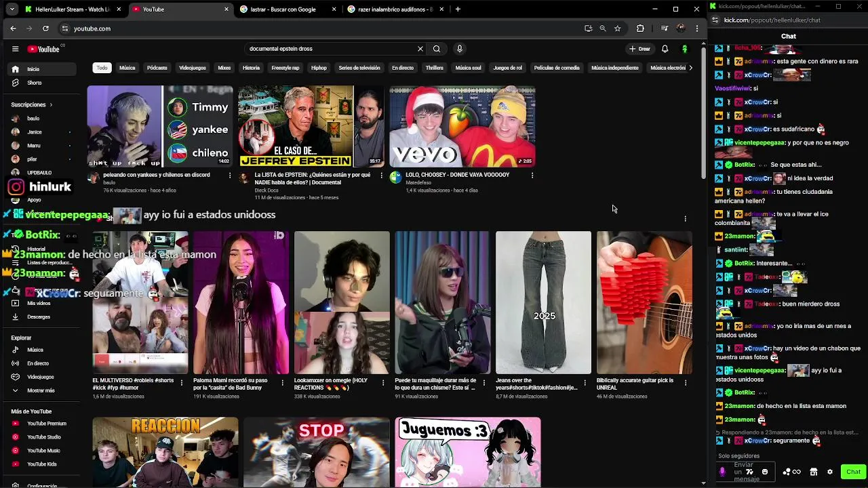Open the browser zoom magnifier in address bar
Screen dimensions: 868x488
(602, 28)
